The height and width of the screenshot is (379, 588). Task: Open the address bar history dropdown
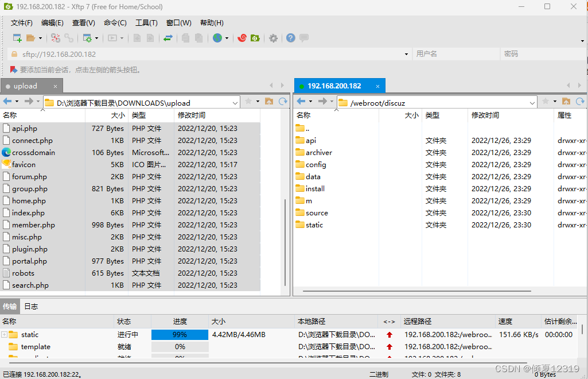(x=406, y=55)
